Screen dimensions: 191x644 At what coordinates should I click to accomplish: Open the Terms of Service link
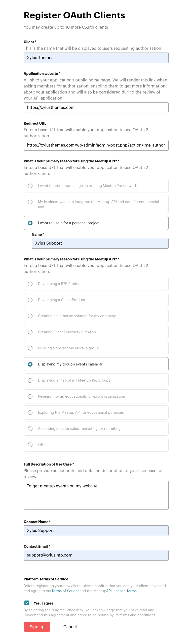pyautogui.click(x=65, y=591)
